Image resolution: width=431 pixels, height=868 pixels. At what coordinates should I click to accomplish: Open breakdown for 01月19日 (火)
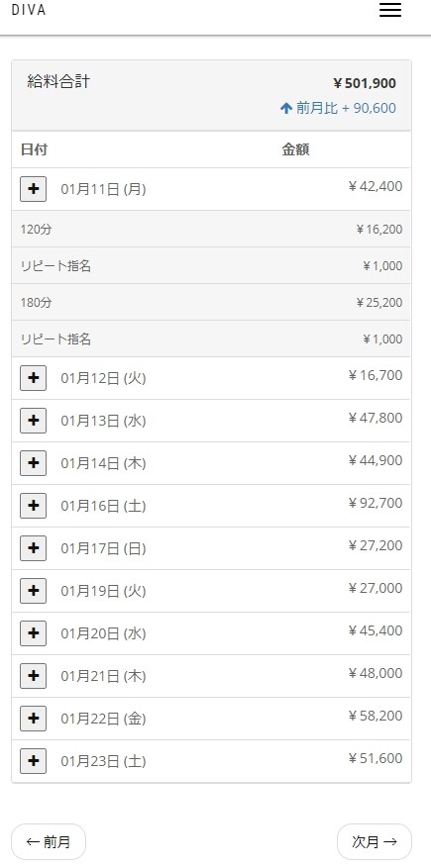pos(34,591)
